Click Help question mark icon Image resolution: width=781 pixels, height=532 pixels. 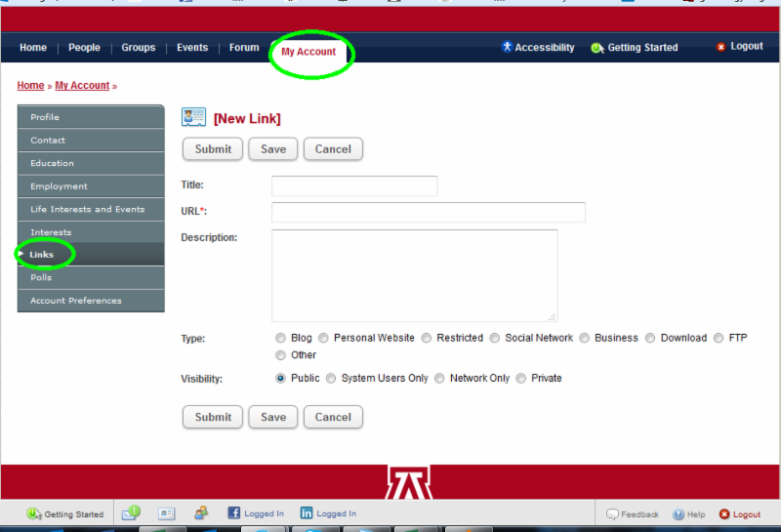pyautogui.click(x=678, y=514)
